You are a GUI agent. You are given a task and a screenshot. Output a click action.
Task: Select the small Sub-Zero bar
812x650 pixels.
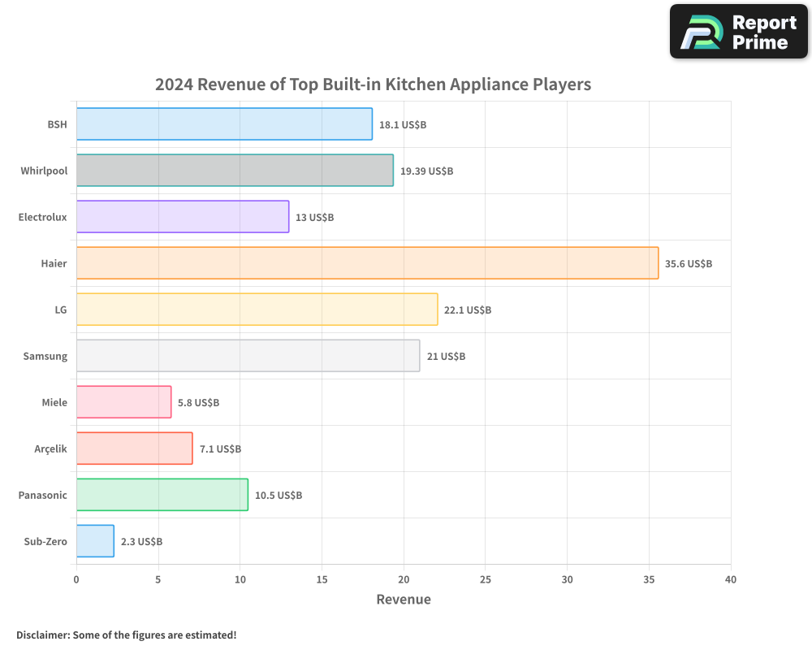tap(95, 541)
